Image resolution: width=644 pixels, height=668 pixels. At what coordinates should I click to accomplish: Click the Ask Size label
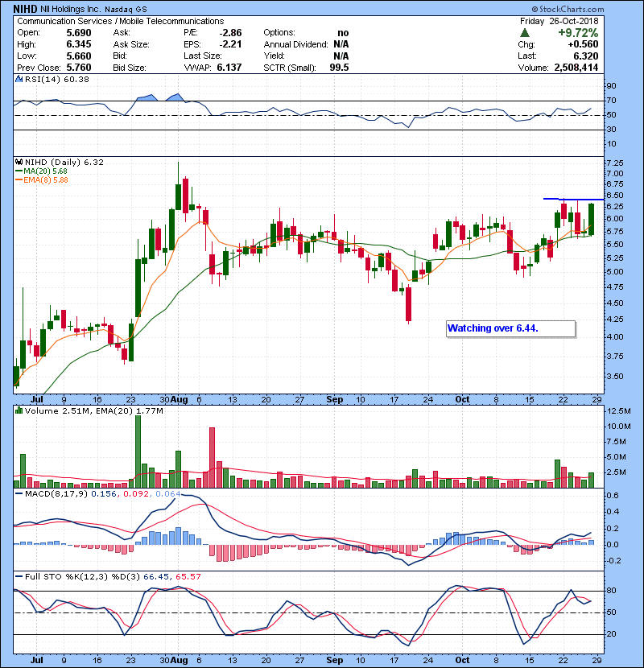tap(131, 44)
